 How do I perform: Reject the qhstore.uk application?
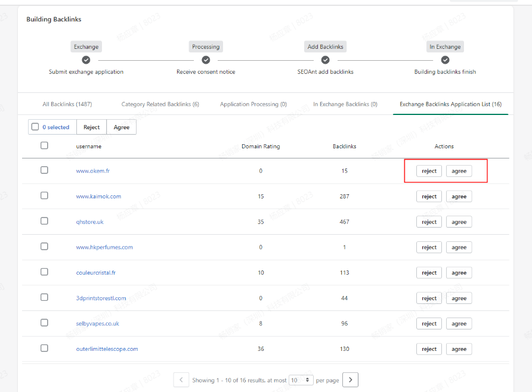pyautogui.click(x=429, y=222)
